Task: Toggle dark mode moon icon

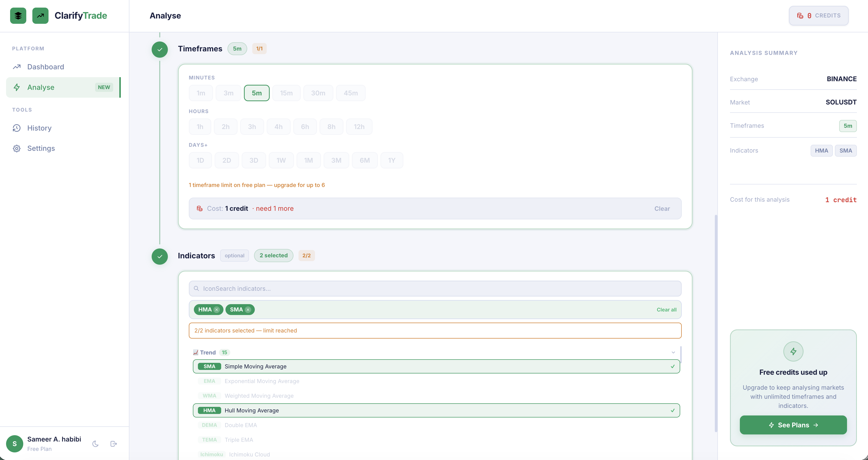Action: pos(95,444)
